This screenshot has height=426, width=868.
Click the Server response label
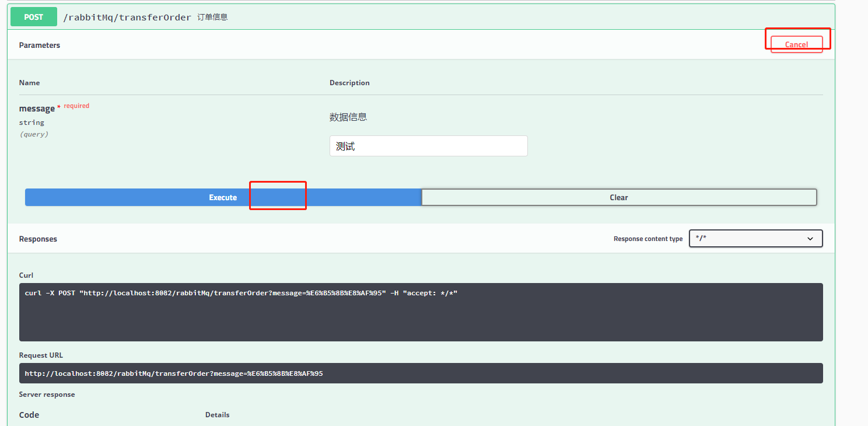click(47, 394)
